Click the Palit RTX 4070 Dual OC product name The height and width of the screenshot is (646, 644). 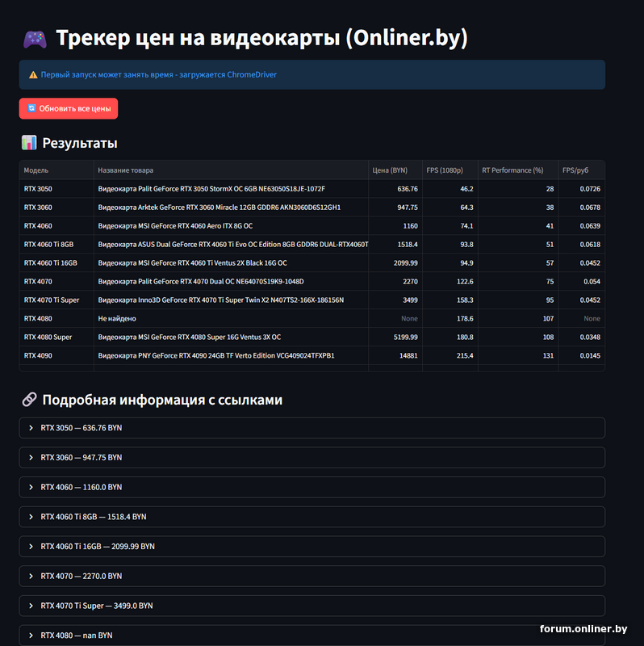(x=231, y=281)
